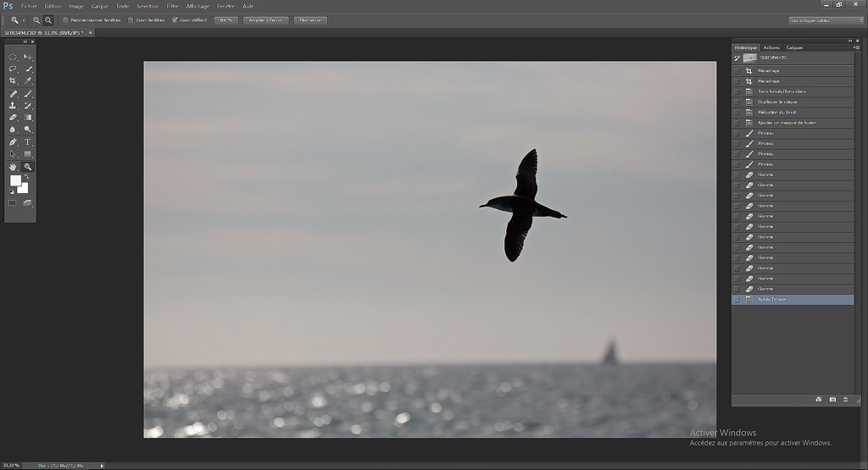Click the Adapter à l'écran button
This screenshot has height=470, width=868.
coord(265,19)
